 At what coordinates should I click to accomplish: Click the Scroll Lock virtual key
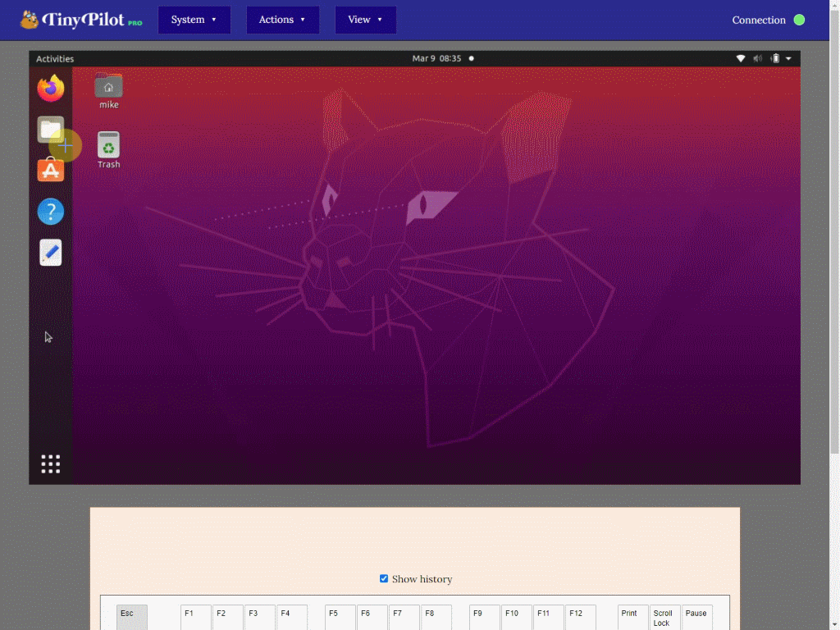click(665, 618)
